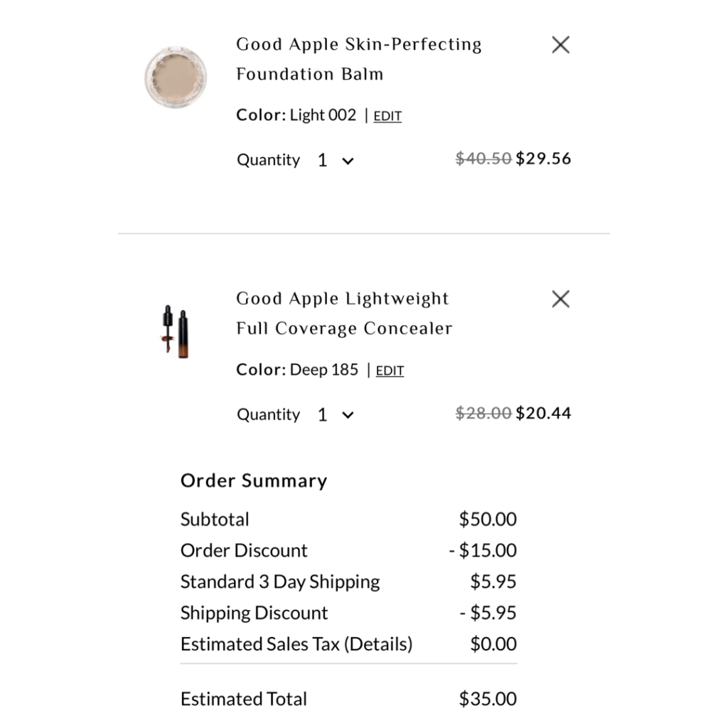The width and height of the screenshot is (728, 728).
Task: Click the Shipping Discount label
Action: [x=254, y=613]
